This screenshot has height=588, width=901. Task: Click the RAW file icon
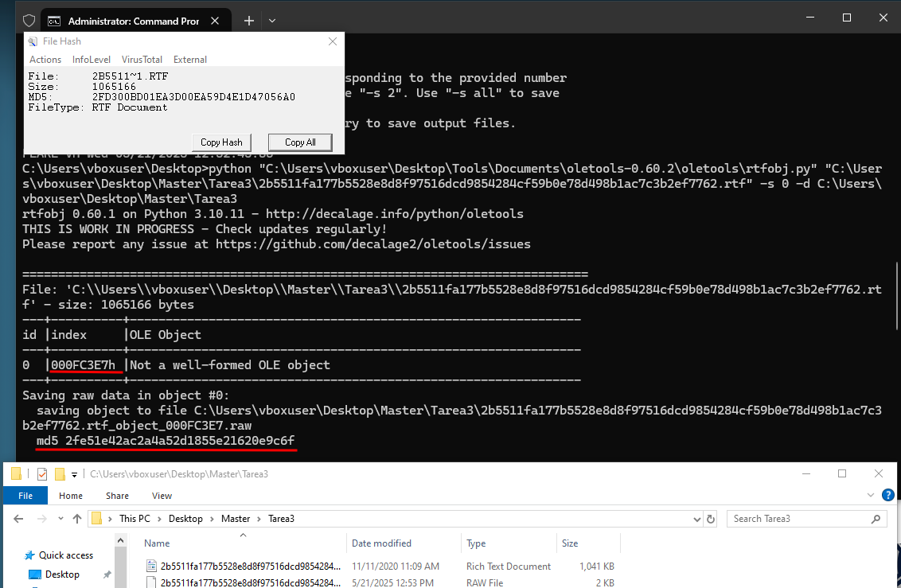point(152,582)
